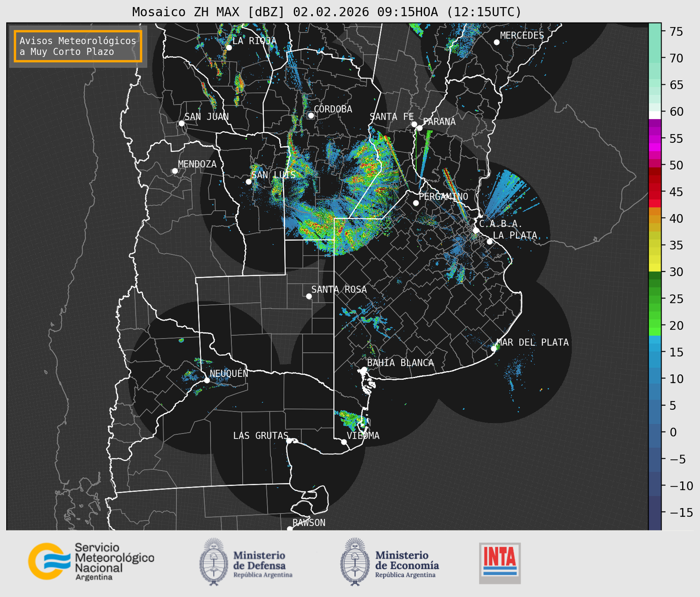Screen dimensions: 700x597
Task: Click the 25 tick label on colorbar
Action: pos(676,299)
